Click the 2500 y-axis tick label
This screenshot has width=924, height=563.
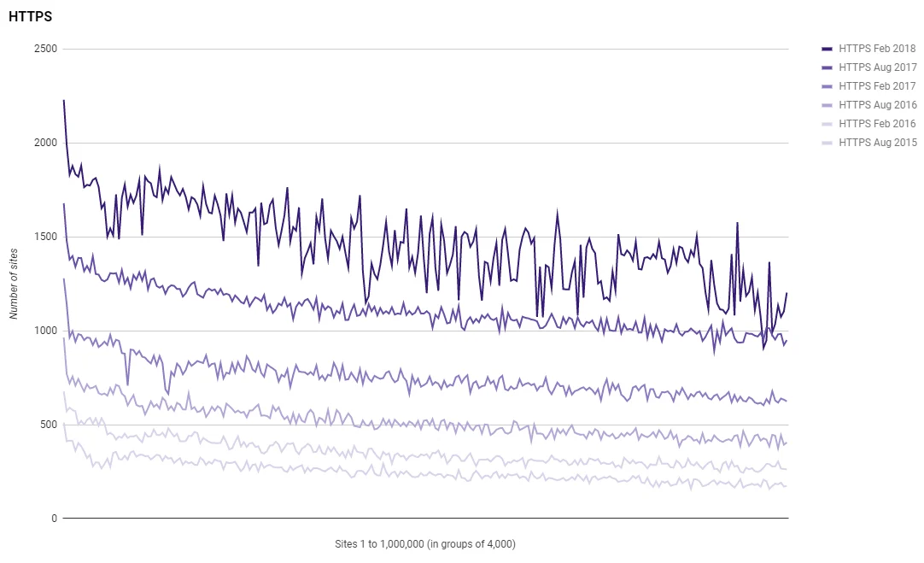(x=45, y=49)
